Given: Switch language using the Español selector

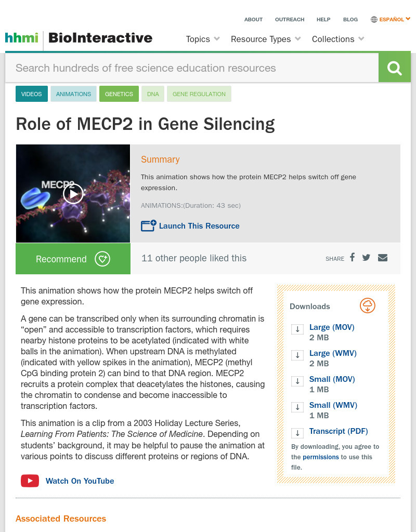Looking at the screenshot, I should click(x=391, y=19).
